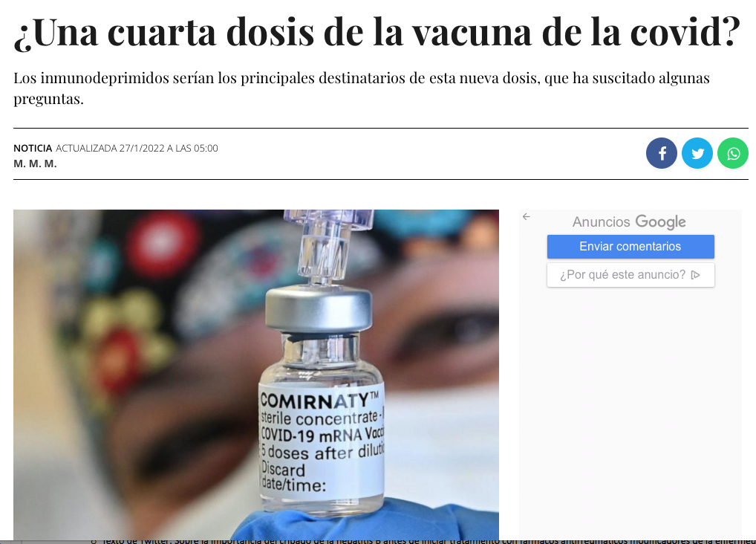Click the Google logo text in ad panel
The image size is (756, 544).
tap(660, 221)
